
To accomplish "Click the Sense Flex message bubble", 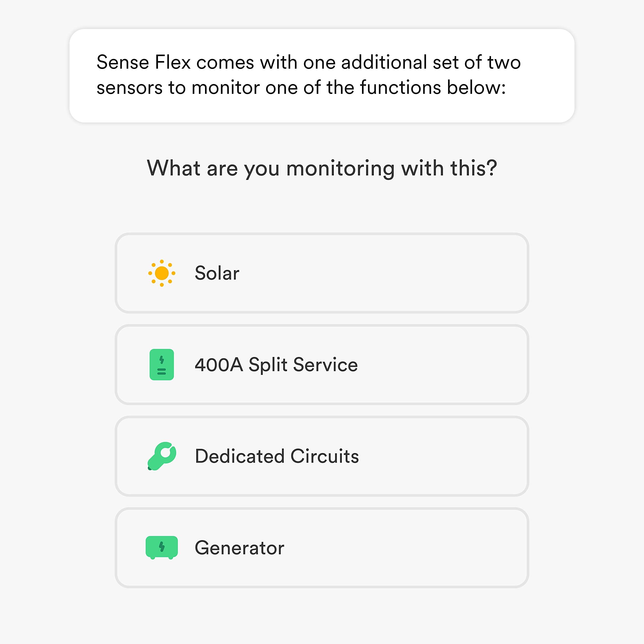I will coord(322,76).
